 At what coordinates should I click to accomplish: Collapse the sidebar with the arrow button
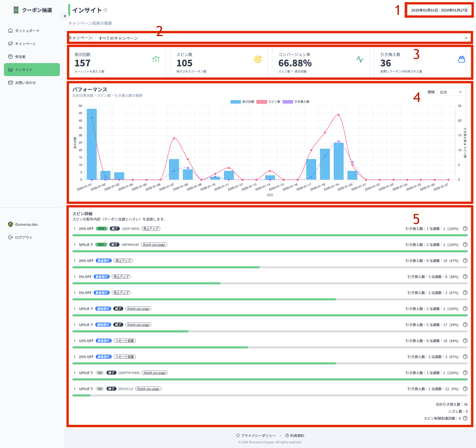click(65, 16)
